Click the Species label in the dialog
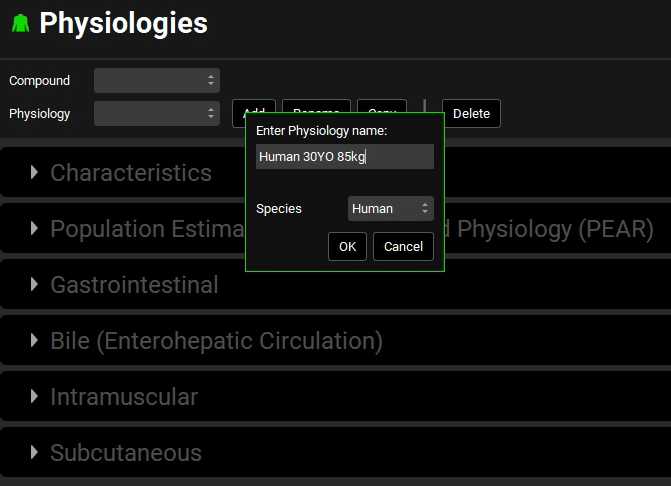This screenshot has height=486, width=671. (x=279, y=209)
